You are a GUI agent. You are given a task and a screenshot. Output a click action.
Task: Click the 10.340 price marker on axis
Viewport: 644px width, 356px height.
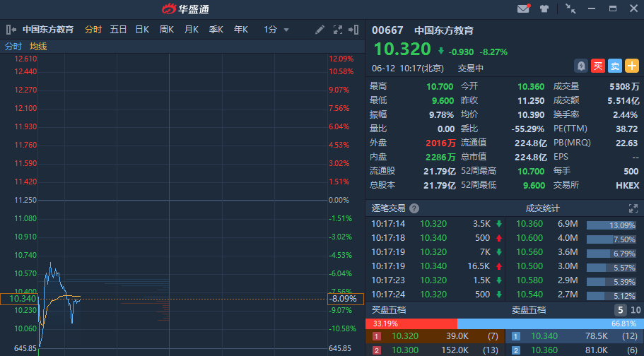coord(19,299)
